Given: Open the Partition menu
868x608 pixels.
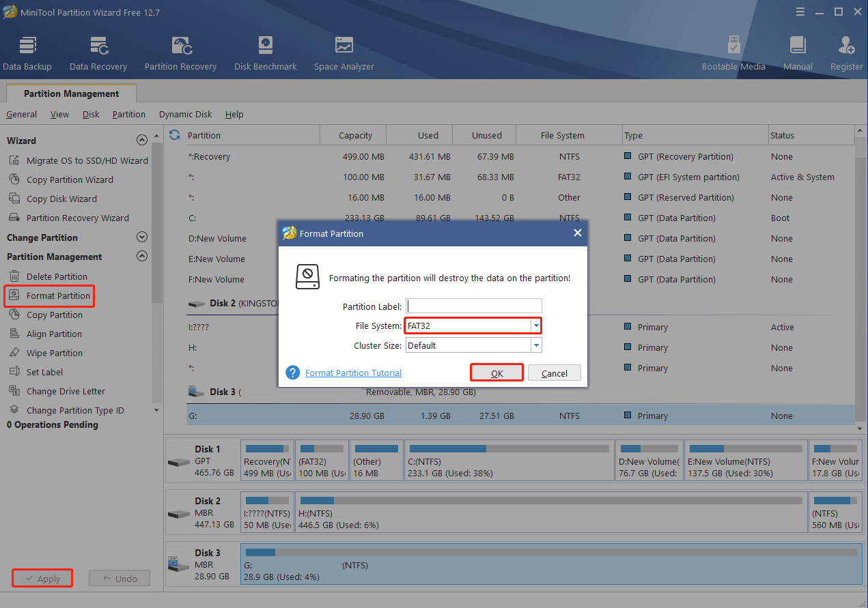Looking at the screenshot, I should pyautogui.click(x=129, y=114).
